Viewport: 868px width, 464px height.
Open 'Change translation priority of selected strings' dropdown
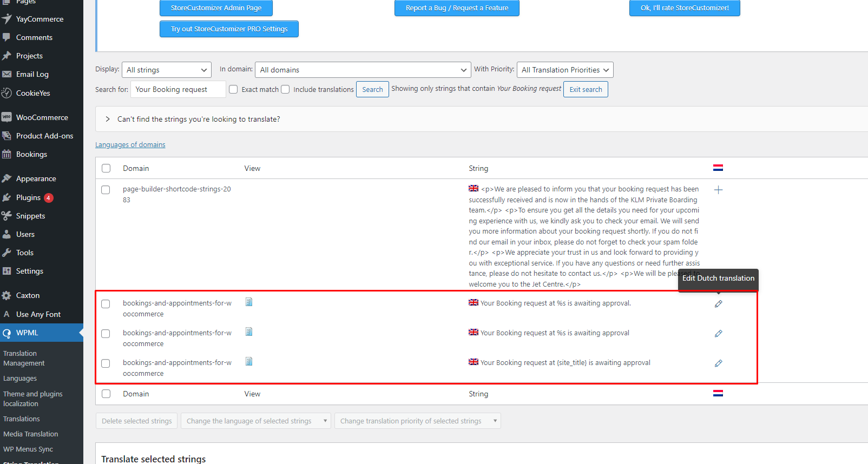click(418, 421)
